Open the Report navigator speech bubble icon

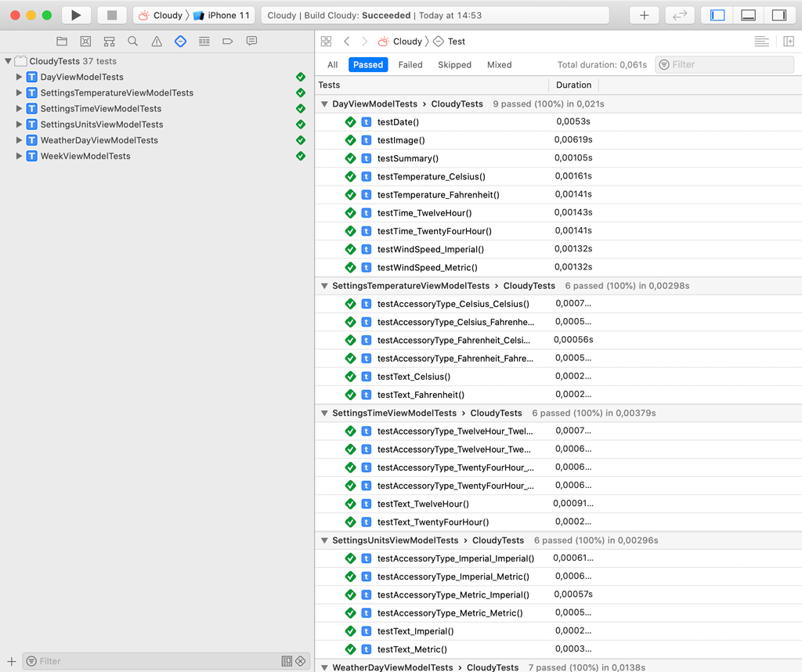[251, 41]
